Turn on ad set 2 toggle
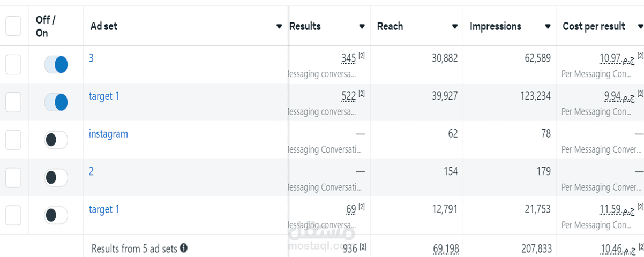Image resolution: width=644 pixels, height=257 pixels. [x=56, y=177]
